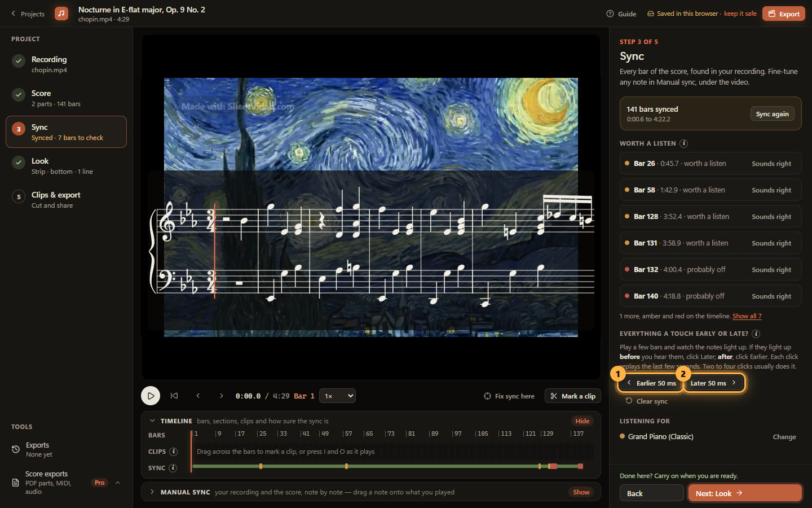812x508 pixels.
Task: Click the video score preview
Action: [x=371, y=207]
